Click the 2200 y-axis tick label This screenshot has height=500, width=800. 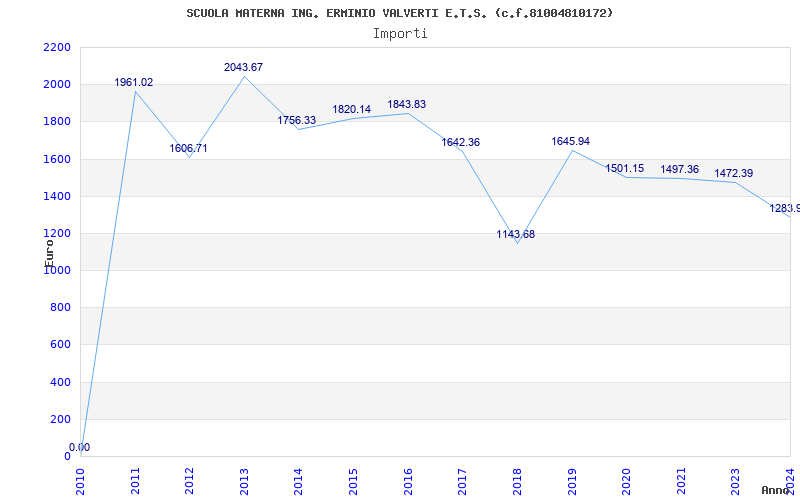[x=58, y=47]
